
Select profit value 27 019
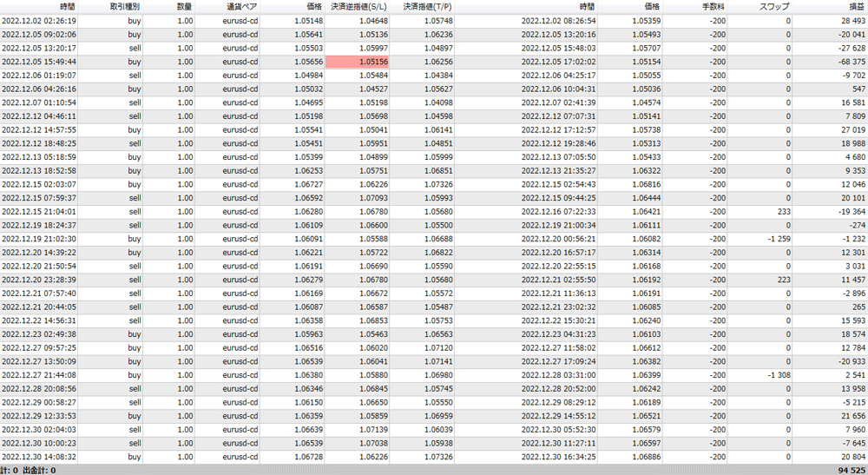point(853,129)
